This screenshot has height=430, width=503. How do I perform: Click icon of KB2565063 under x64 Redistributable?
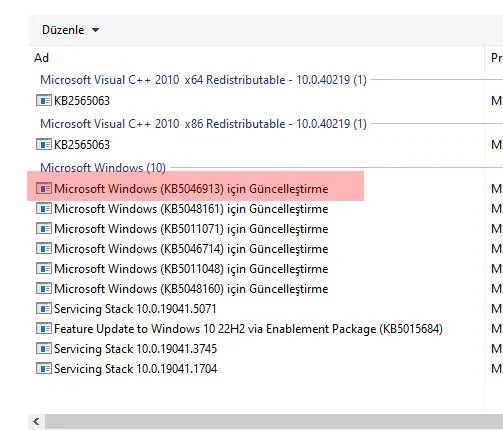tap(44, 100)
